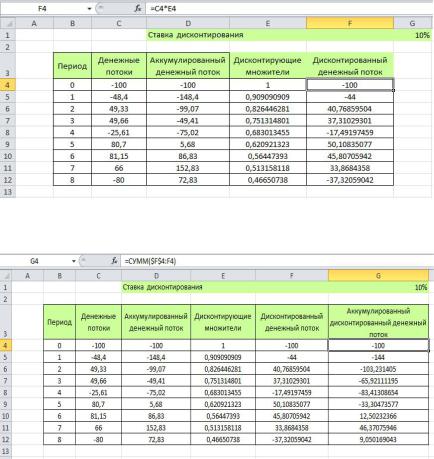The height and width of the screenshot is (459, 434).
Task: Select row 13 header in the =СУММ sheet
Action: [5, 451]
